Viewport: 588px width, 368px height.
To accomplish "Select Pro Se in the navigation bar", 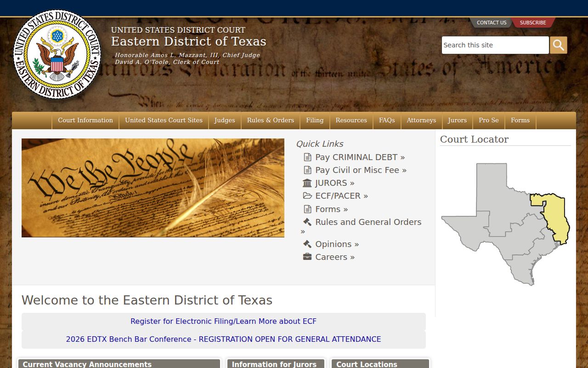I will pos(489,121).
